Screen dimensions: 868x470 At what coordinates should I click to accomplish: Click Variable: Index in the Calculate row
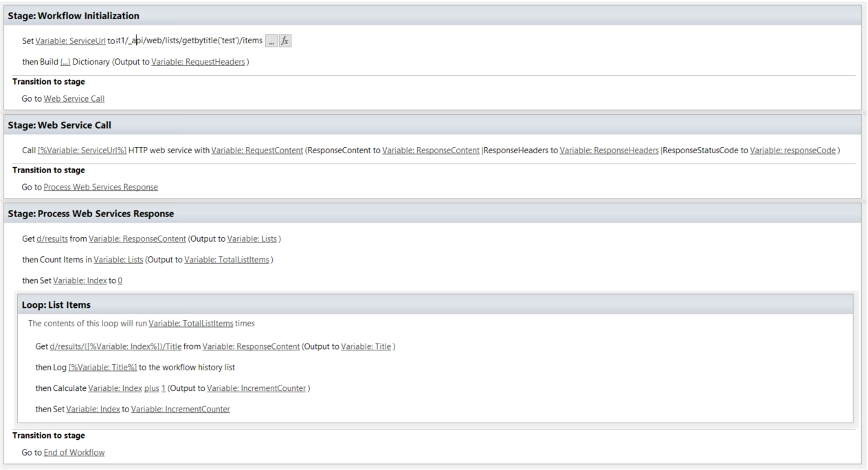click(x=115, y=388)
